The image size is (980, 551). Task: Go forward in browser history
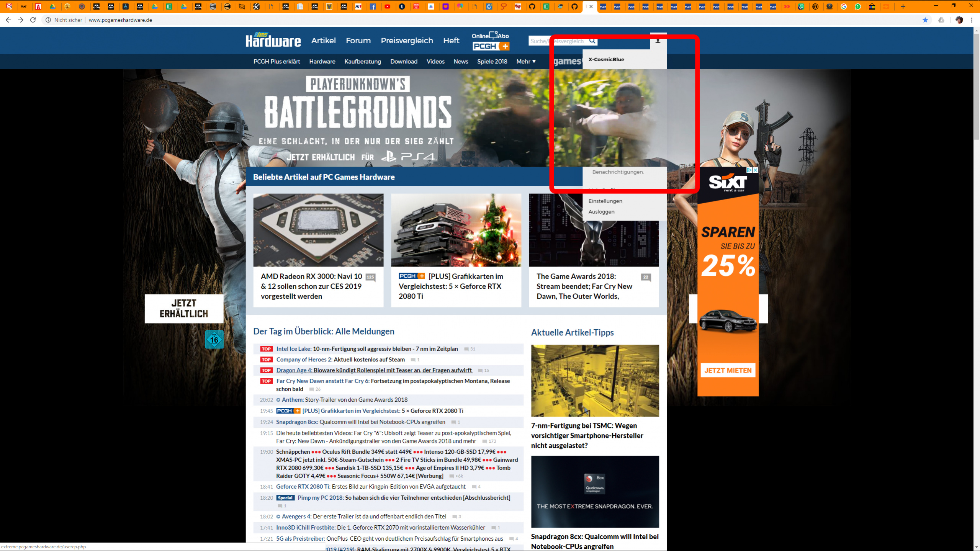[x=21, y=20]
